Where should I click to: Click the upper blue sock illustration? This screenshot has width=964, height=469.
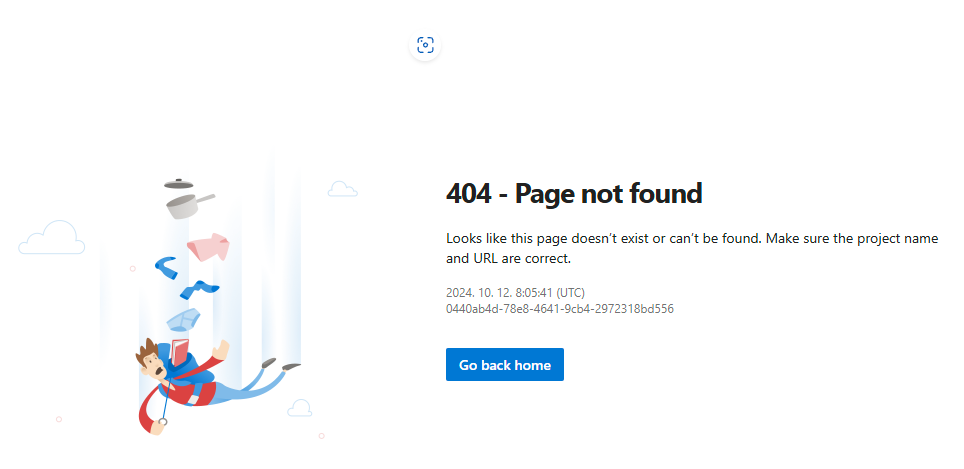[x=166, y=267]
